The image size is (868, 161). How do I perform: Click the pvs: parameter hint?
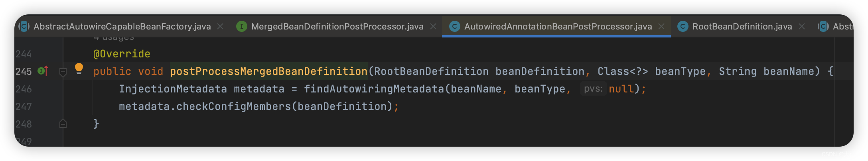[x=593, y=89]
